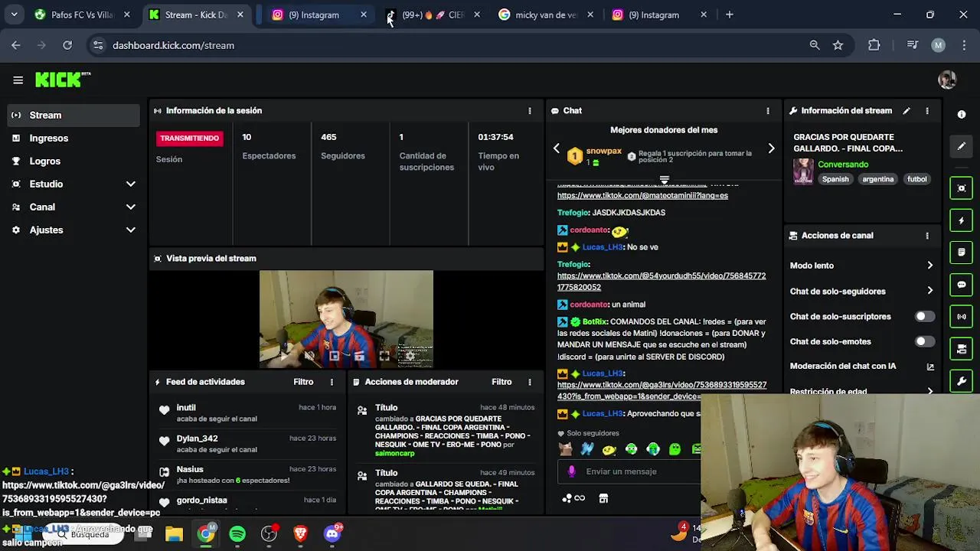Click the TRANSMITIENDO status badge

point(189,139)
